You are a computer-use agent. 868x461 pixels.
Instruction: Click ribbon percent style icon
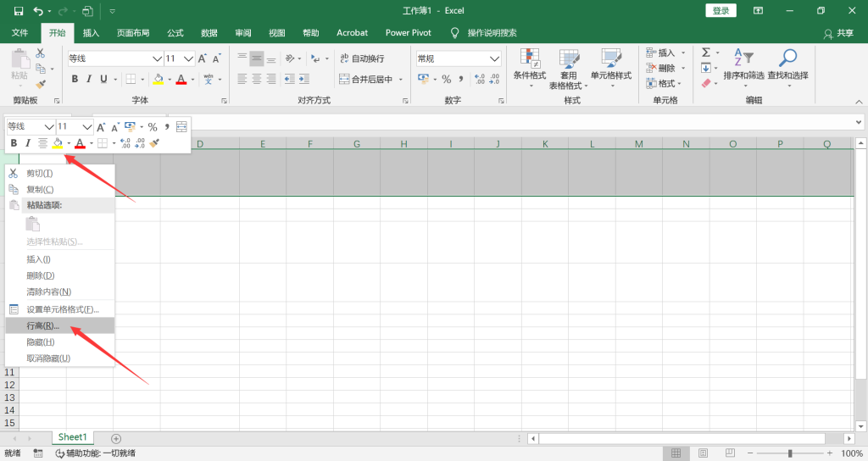point(447,79)
